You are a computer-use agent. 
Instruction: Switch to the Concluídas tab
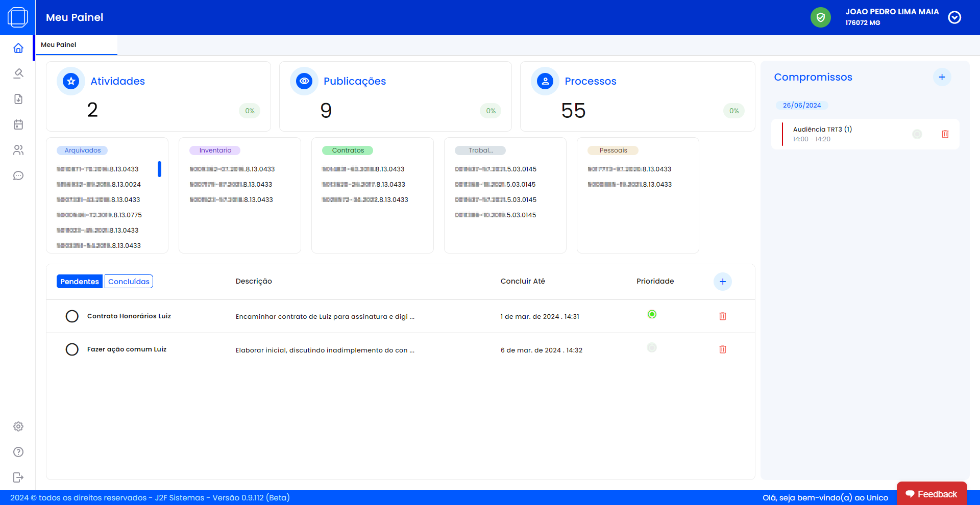point(129,282)
